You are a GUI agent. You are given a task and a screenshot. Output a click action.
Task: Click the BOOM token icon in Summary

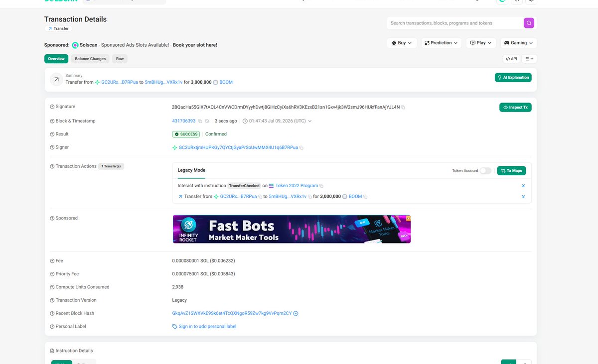216,82
